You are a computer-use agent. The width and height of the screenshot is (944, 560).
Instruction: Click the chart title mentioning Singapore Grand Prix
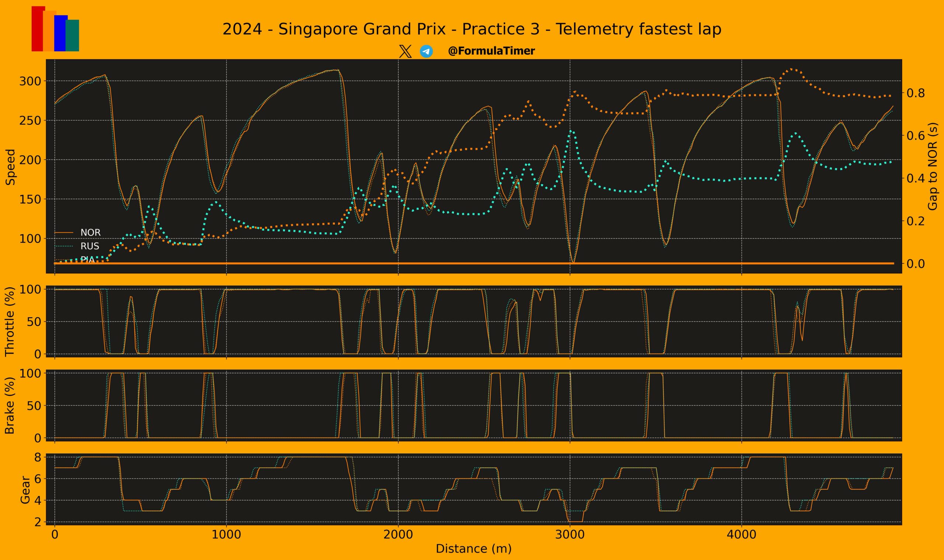pyautogui.click(x=472, y=29)
